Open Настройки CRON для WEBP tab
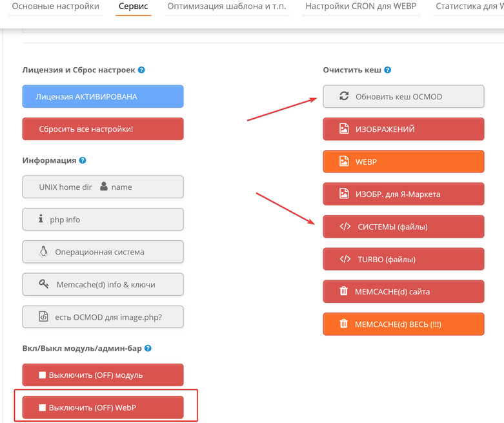This screenshot has width=504, height=423. (361, 6)
